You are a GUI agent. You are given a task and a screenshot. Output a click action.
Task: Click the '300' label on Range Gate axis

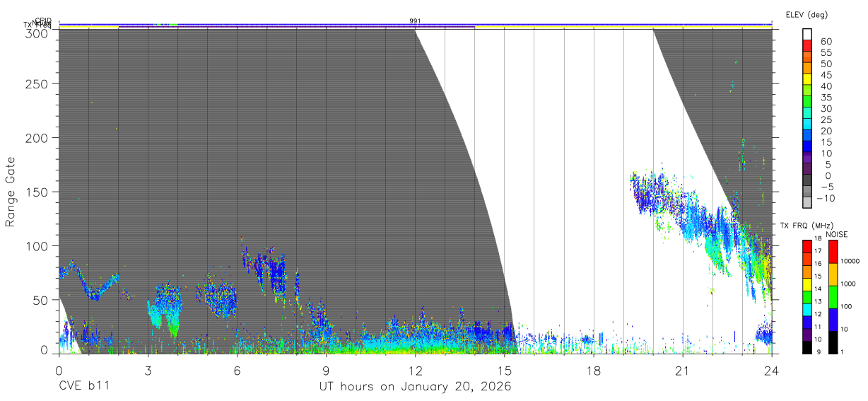(37, 33)
